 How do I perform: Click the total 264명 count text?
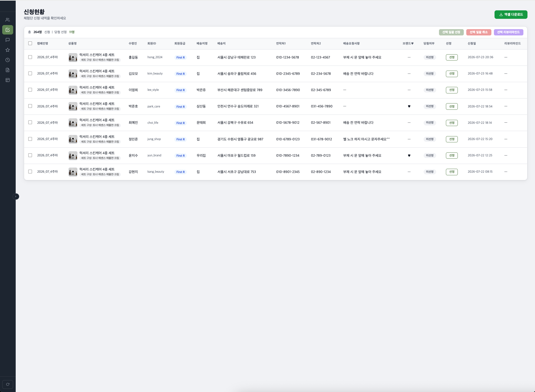[x=38, y=32]
